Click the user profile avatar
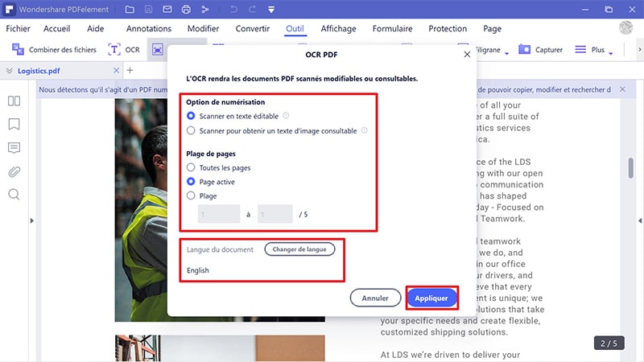This screenshot has width=644, height=362. tap(626, 28)
